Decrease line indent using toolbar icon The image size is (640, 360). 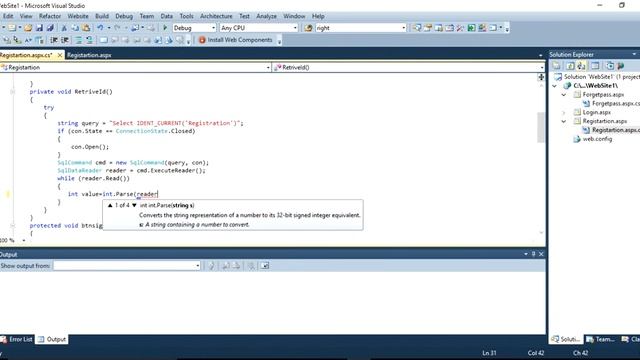click(x=54, y=40)
